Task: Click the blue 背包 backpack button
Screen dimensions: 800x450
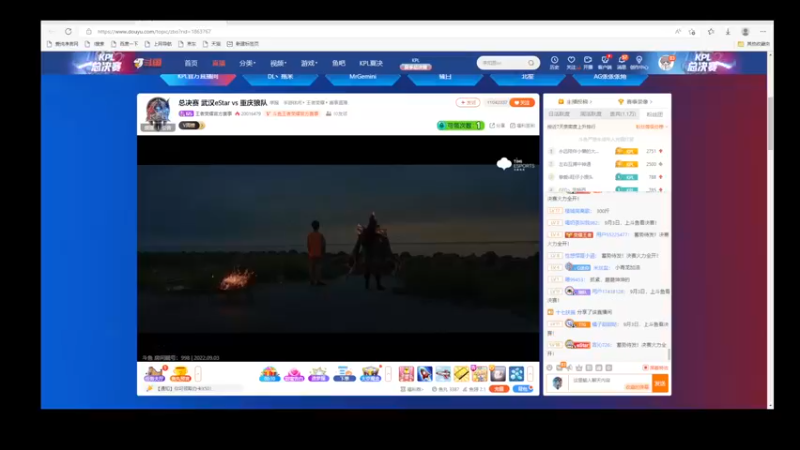Action: tap(522, 389)
